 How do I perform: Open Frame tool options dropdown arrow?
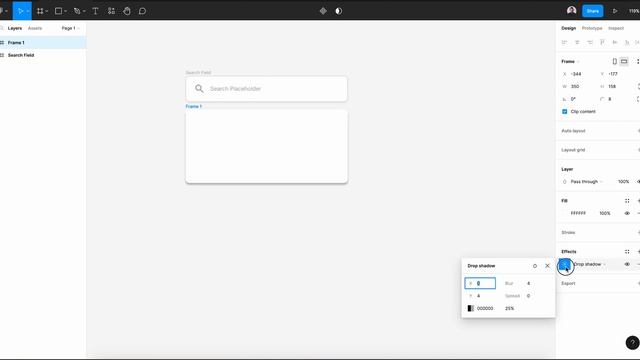tap(47, 11)
